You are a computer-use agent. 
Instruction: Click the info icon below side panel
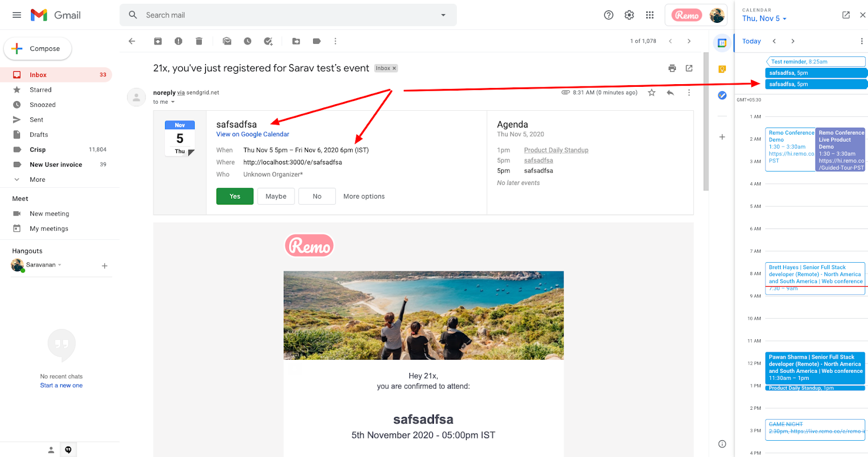[722, 444]
